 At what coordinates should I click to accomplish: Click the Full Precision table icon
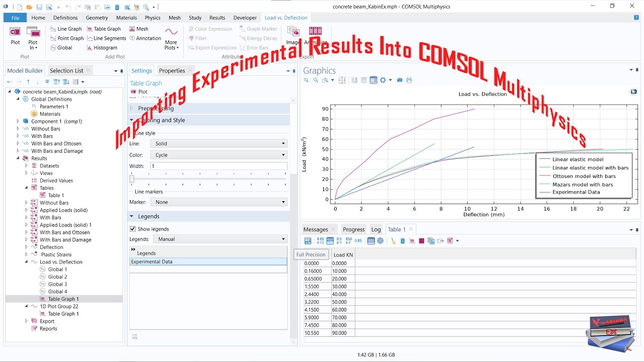tap(308, 241)
